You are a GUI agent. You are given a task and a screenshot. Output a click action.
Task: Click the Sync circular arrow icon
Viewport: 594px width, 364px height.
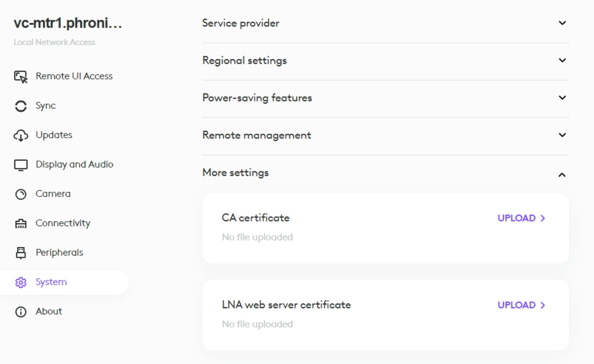coord(21,106)
